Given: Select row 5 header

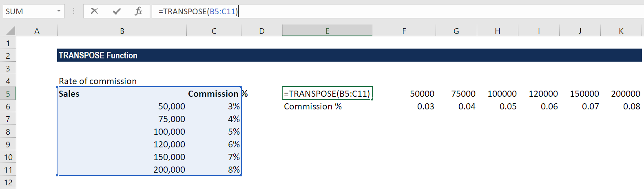Looking at the screenshot, I should (8, 93).
